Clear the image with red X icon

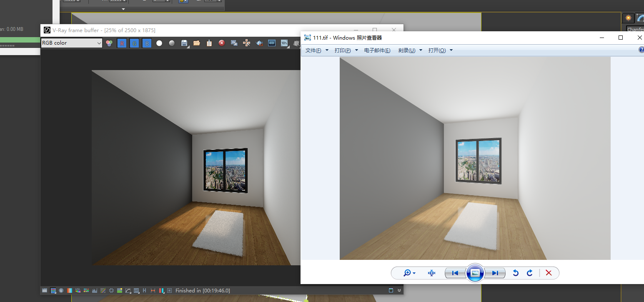click(x=222, y=43)
